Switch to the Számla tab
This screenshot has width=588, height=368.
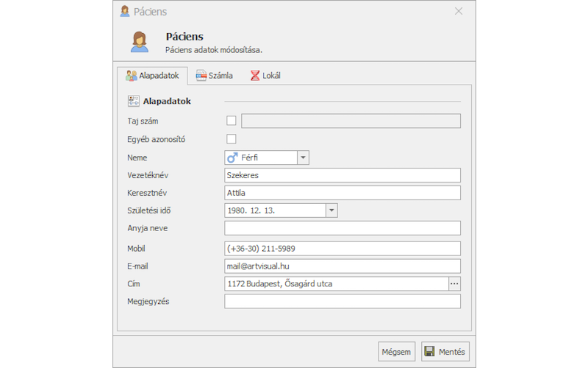tap(215, 75)
